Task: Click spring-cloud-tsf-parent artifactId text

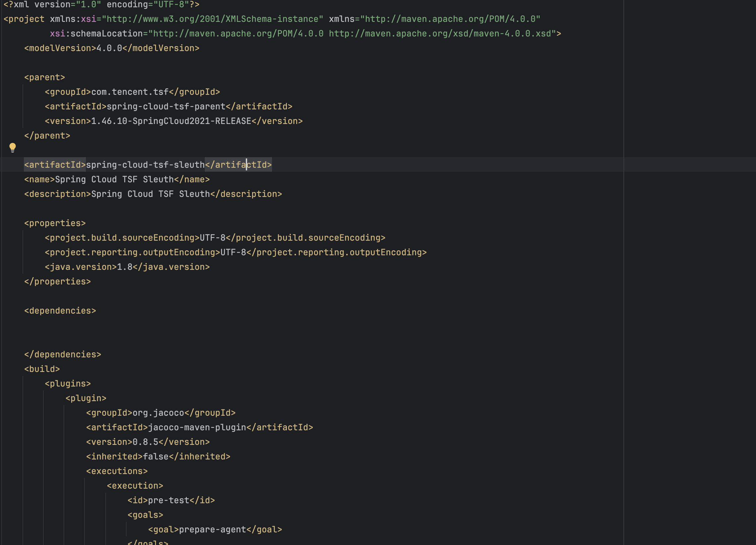Action: coord(166,107)
